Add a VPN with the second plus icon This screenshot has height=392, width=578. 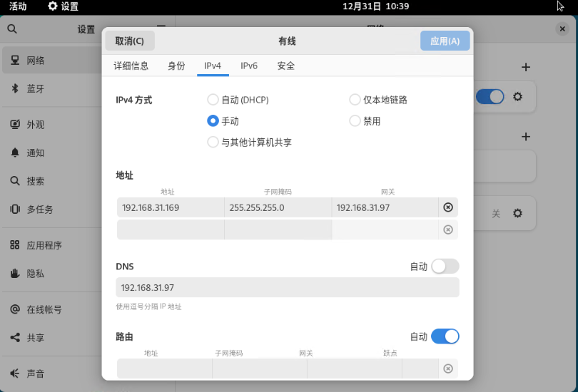click(x=526, y=137)
